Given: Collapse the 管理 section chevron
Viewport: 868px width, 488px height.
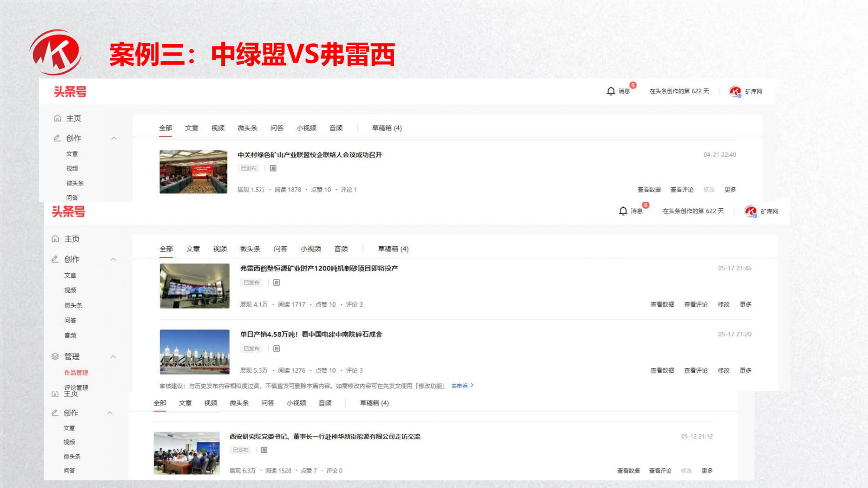Looking at the screenshot, I should point(113,357).
